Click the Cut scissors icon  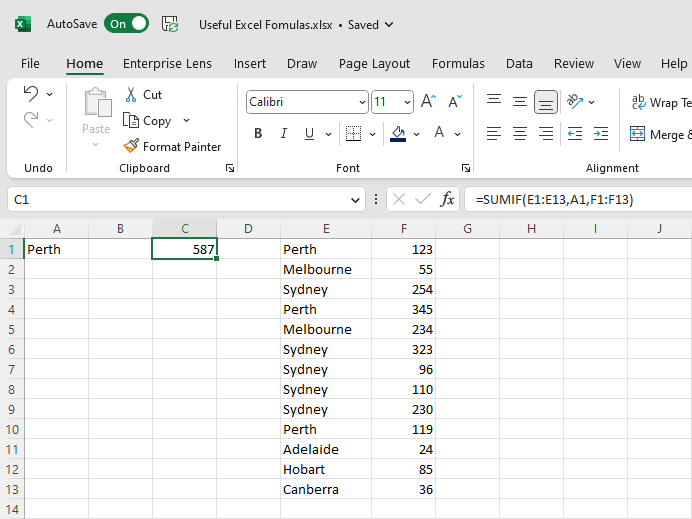[x=132, y=95]
